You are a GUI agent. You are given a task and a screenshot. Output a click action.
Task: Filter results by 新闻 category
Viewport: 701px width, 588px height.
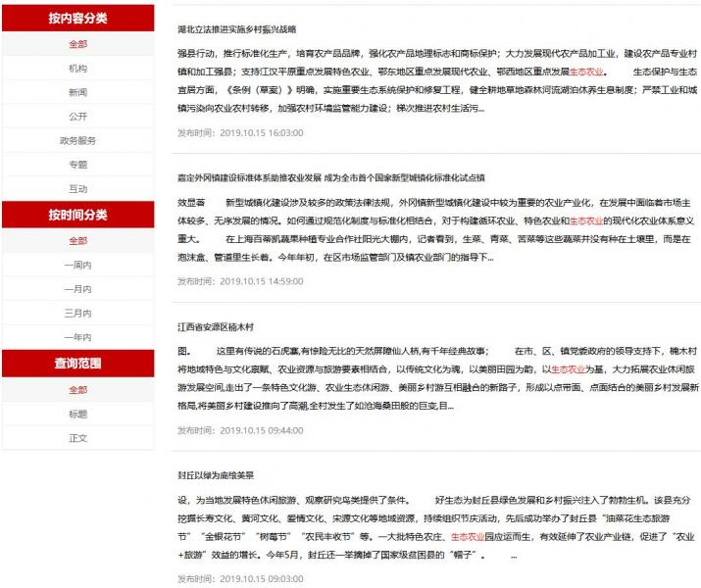(77, 92)
